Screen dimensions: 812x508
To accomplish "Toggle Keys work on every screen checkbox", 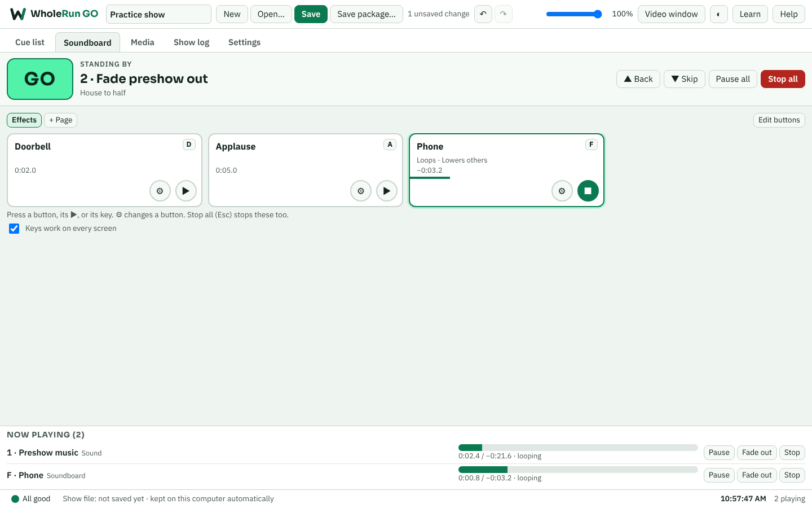I will 14,229.
